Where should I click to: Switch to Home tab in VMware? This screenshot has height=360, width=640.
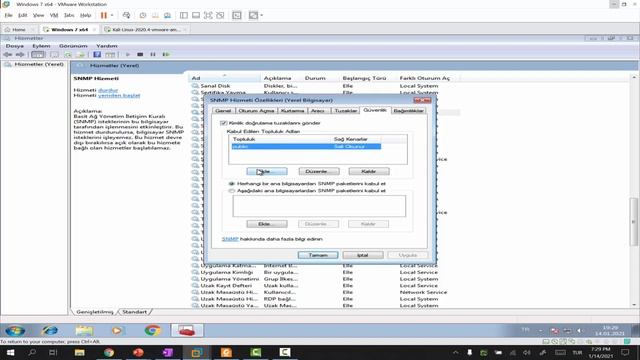point(18,30)
